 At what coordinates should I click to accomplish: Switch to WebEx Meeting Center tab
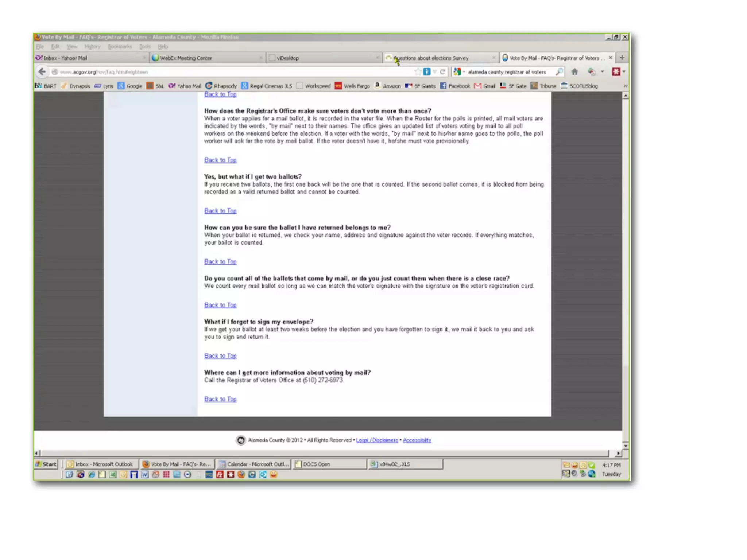(186, 58)
